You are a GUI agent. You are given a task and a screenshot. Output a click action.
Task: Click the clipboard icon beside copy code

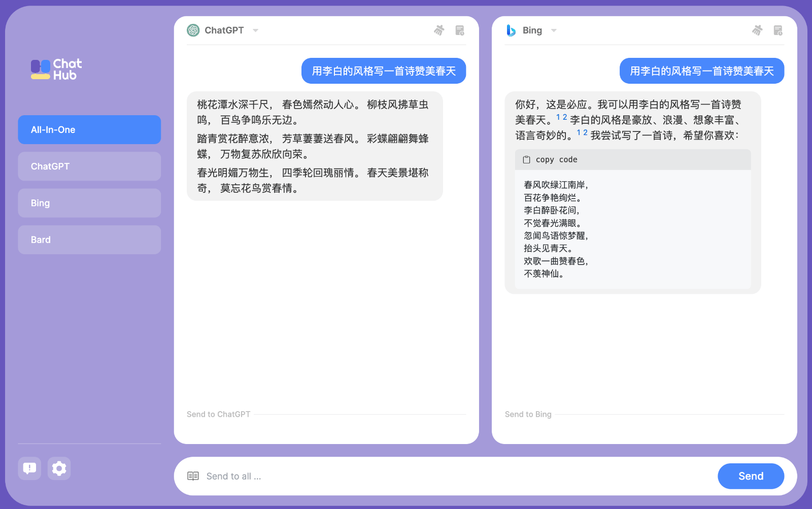(x=527, y=160)
